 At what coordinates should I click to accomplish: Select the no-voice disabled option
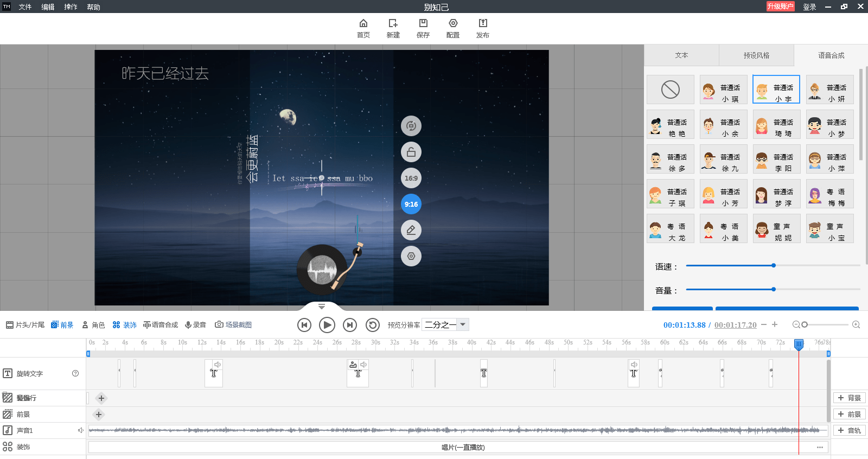click(x=671, y=90)
